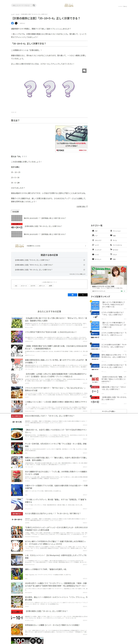Screen dimensions: 138x644
Task: Expand DO-GEN の記事をもっとみる chevron
Action: [x=85, y=246]
